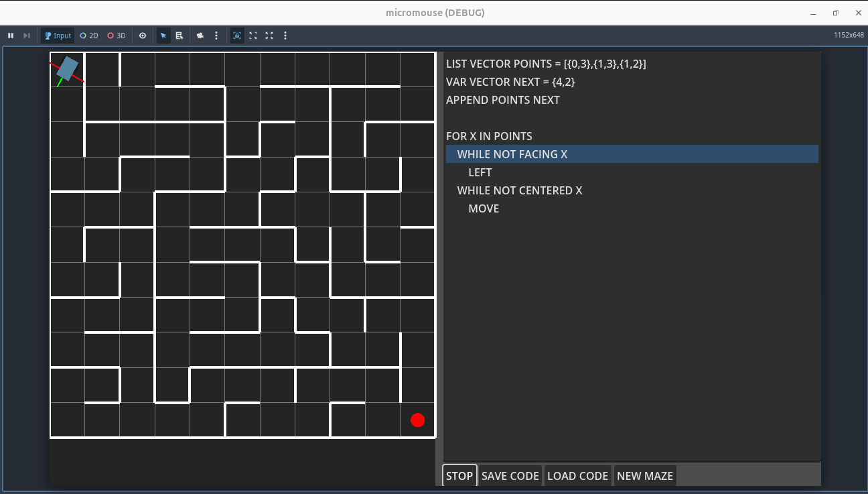Pause the running game
This screenshot has width=868, height=494.
[x=11, y=36]
